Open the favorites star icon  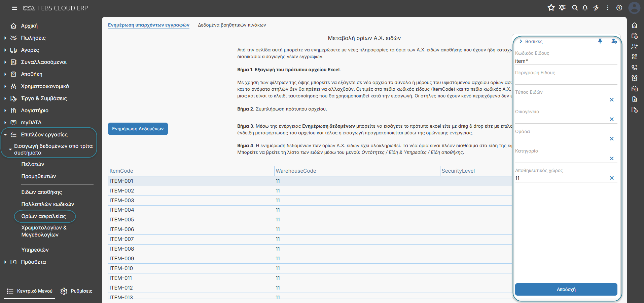(x=551, y=8)
